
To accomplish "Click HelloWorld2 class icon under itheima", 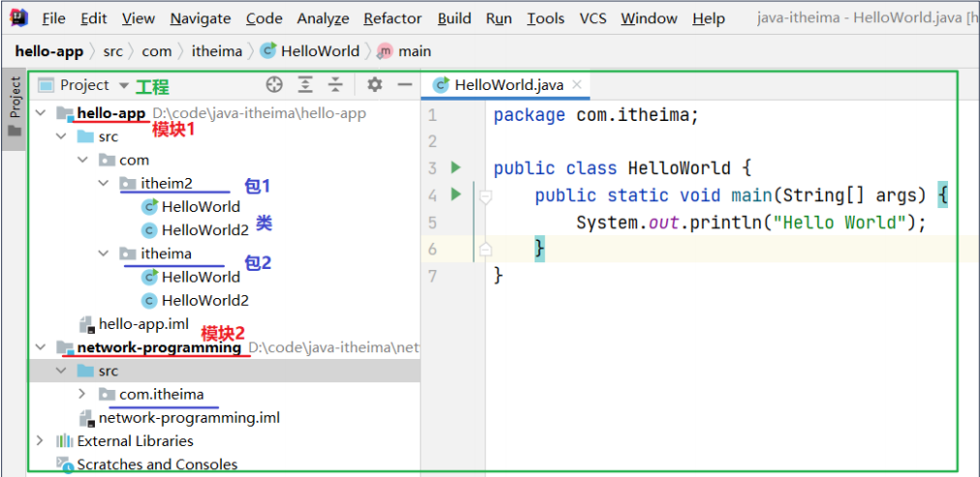I will (149, 300).
